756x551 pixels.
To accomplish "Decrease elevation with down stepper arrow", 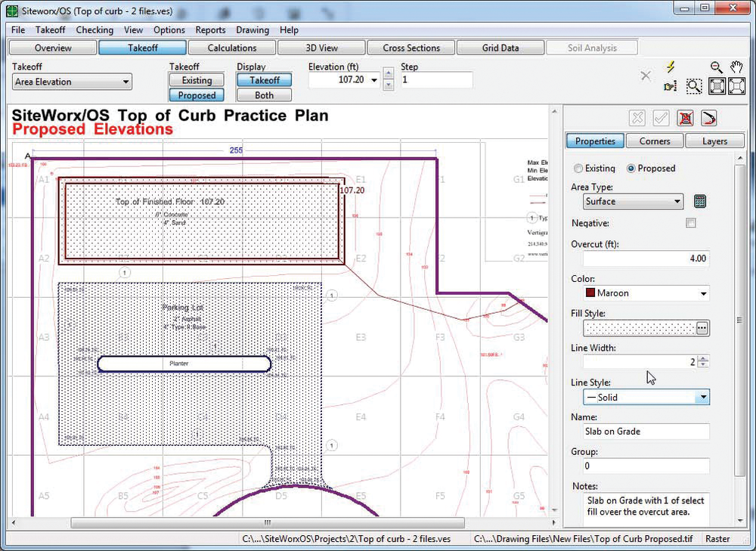I will pyautogui.click(x=388, y=85).
